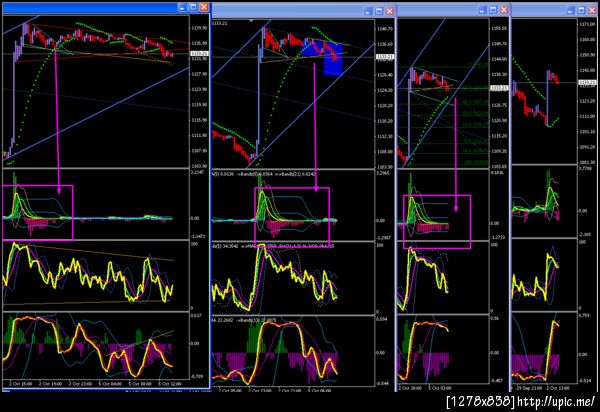The width and height of the screenshot is (600, 412).
Task: Click the 1171.00 price scale label
Action: [x=587, y=24]
